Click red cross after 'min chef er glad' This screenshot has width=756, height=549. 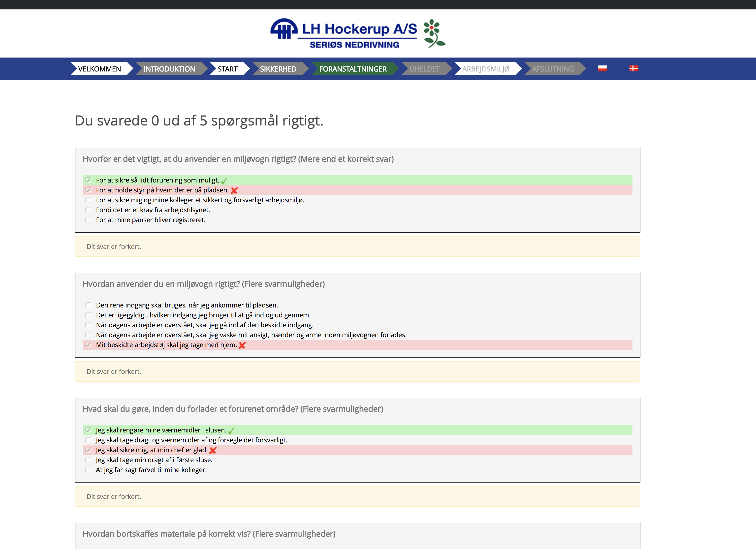(213, 450)
